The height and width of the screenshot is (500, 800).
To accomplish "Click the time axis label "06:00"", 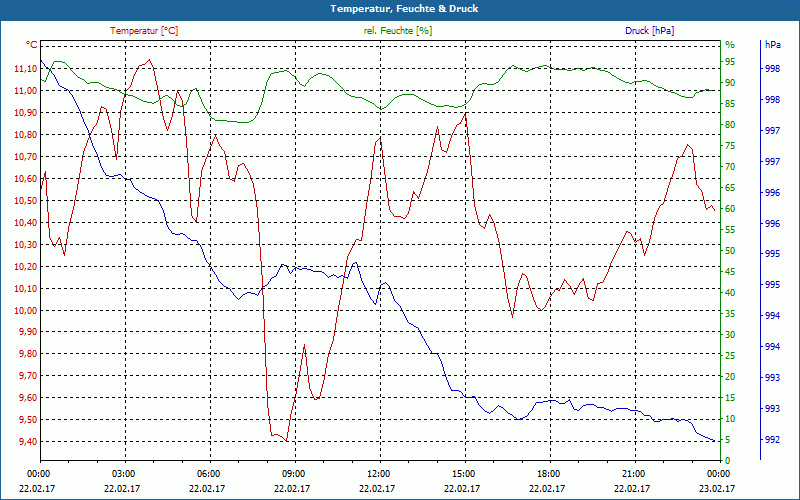I will pos(207,473).
